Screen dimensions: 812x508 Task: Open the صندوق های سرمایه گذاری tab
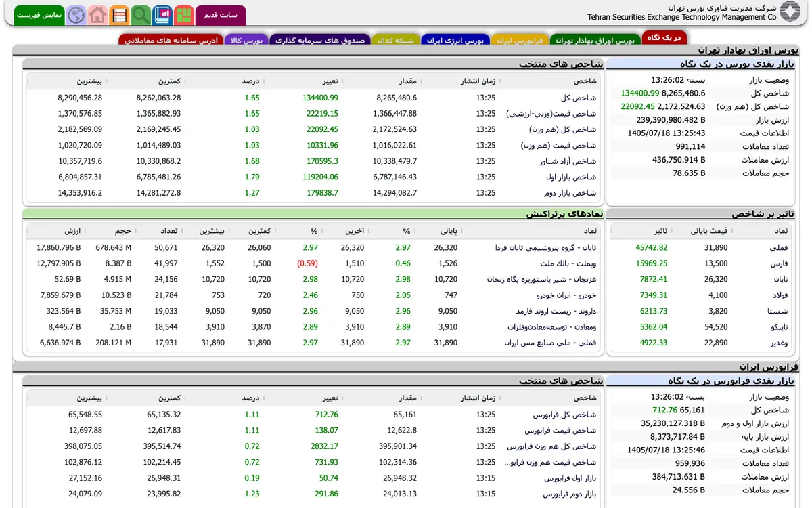click(x=319, y=40)
